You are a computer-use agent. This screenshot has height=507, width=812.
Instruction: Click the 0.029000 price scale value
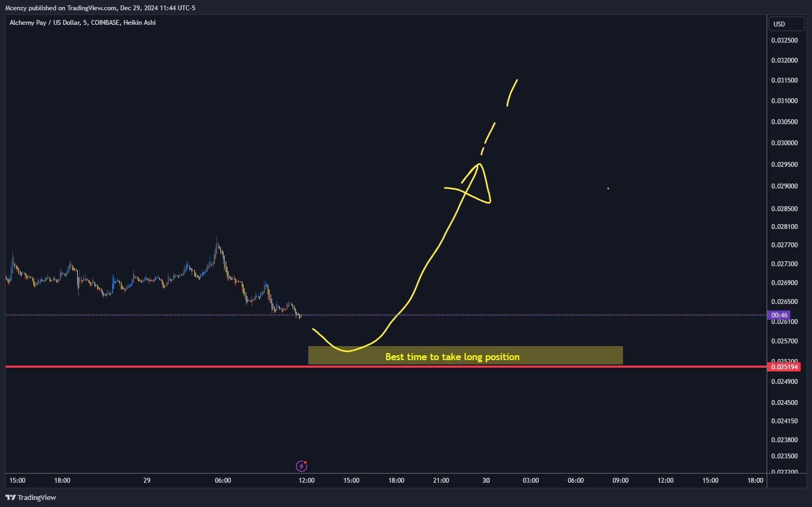784,186
